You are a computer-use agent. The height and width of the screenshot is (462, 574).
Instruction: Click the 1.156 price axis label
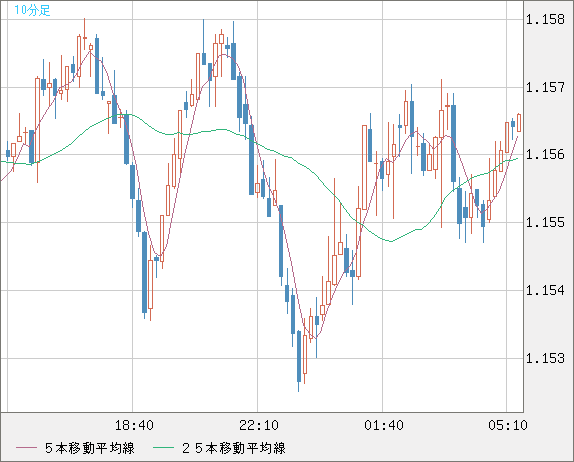[545, 154]
